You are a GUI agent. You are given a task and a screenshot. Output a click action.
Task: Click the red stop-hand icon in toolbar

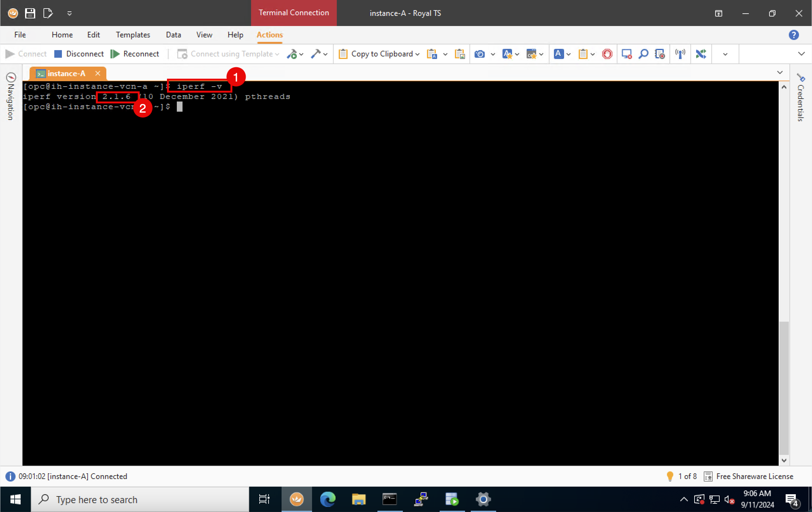click(607, 54)
